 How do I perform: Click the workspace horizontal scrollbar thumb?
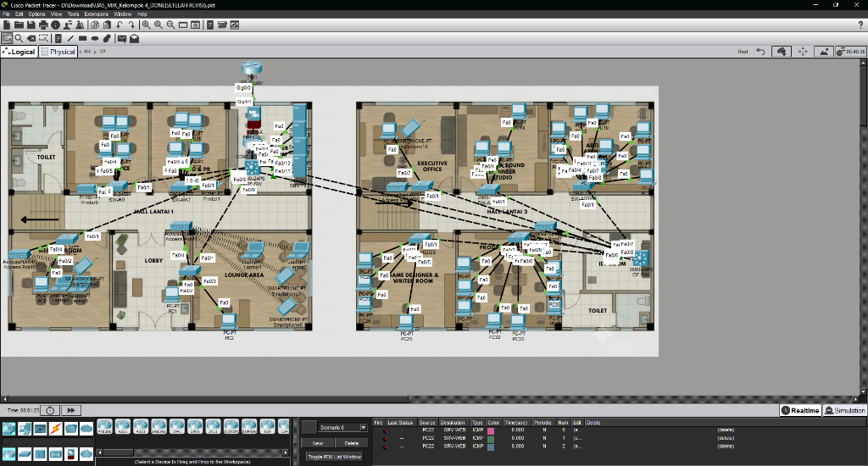click(x=209, y=399)
